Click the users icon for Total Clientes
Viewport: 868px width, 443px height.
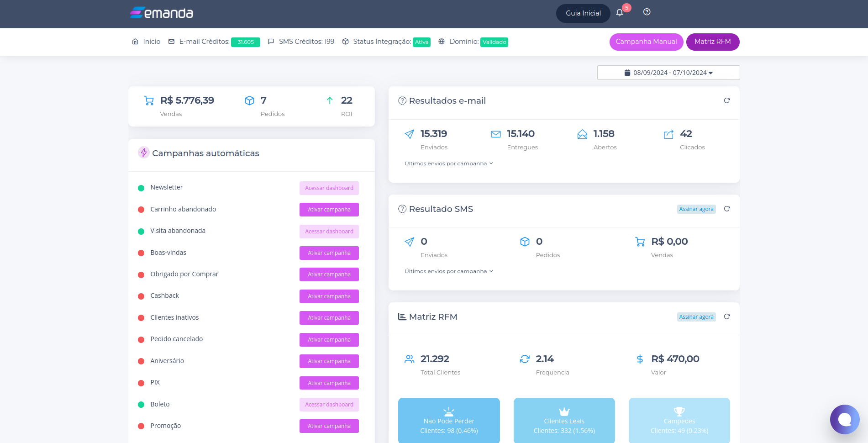pos(410,359)
